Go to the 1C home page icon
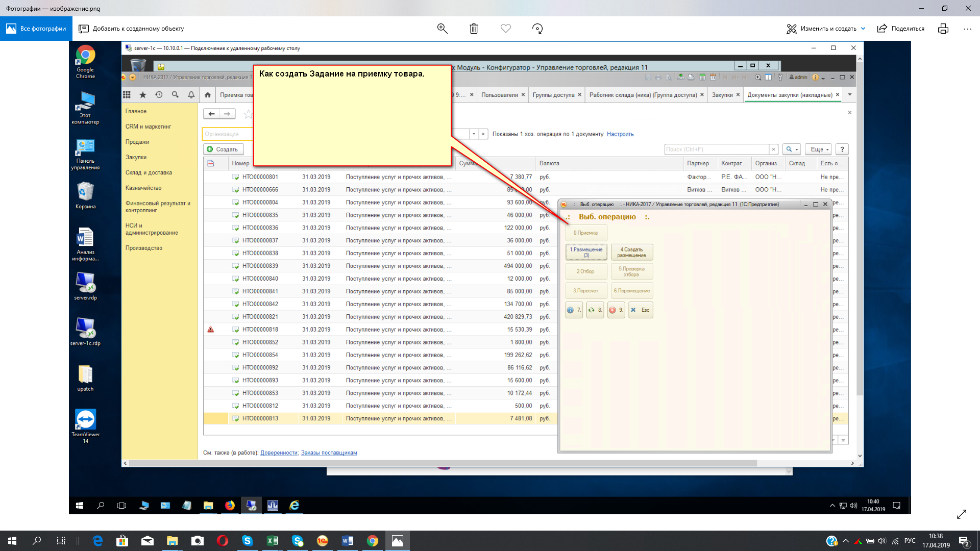Viewport: 980px width, 551px height. (207, 94)
